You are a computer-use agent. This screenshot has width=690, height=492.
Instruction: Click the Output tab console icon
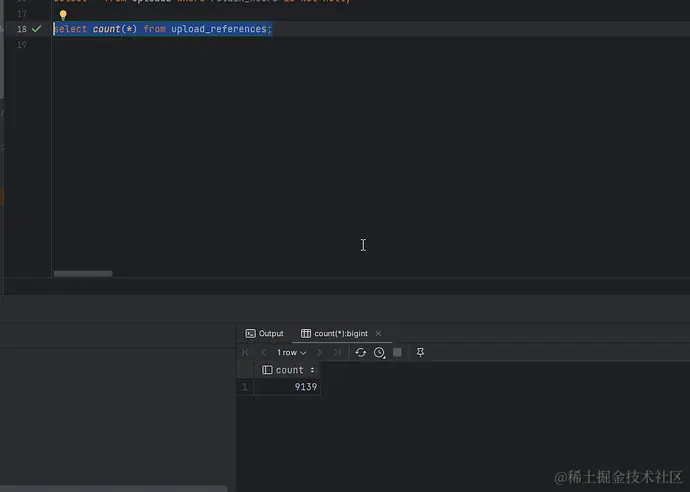click(x=250, y=334)
